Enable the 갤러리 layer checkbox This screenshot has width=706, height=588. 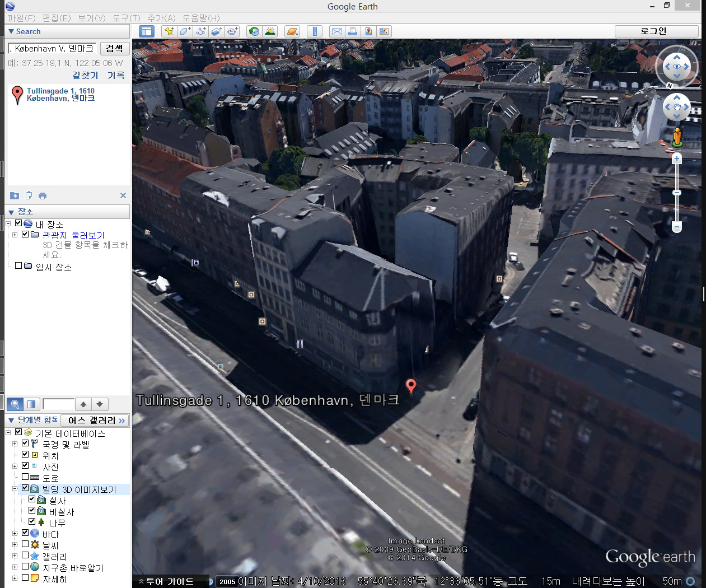click(x=25, y=556)
